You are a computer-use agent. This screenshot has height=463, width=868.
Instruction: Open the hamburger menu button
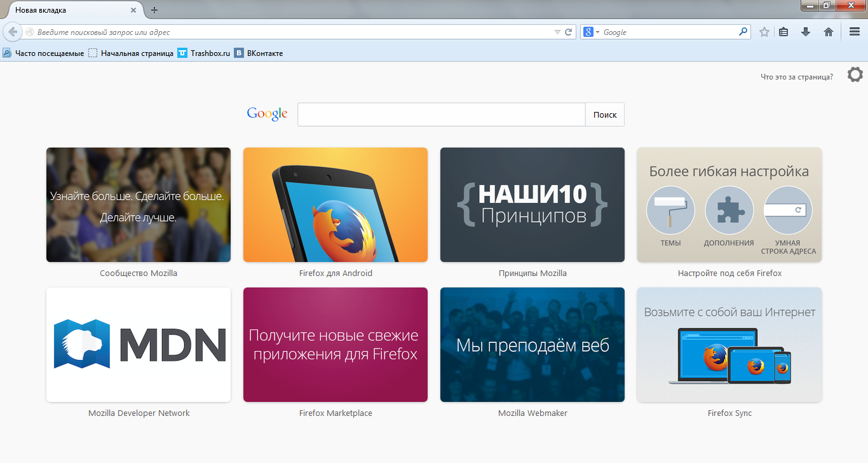855,32
